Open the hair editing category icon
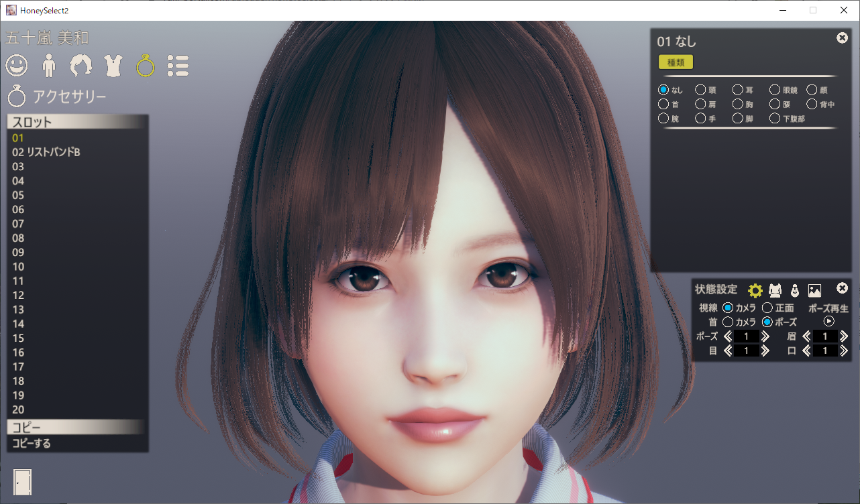Image resolution: width=860 pixels, height=504 pixels. [x=81, y=66]
